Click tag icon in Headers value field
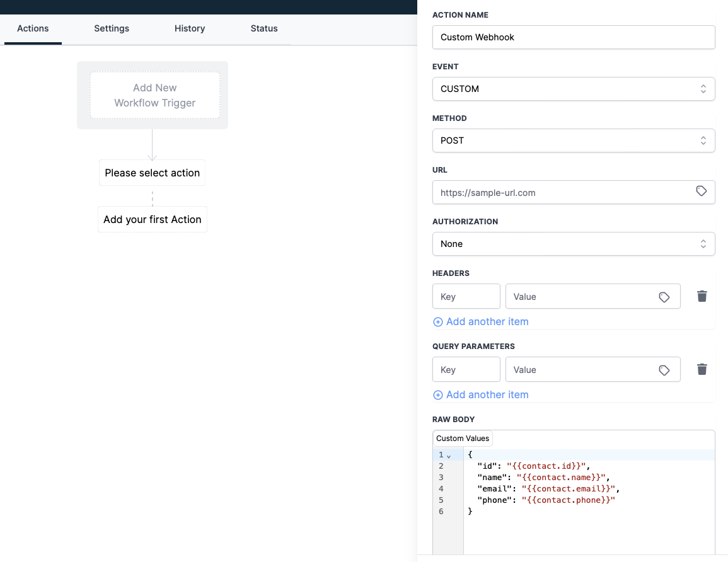This screenshot has height=562, width=728. 664,297
